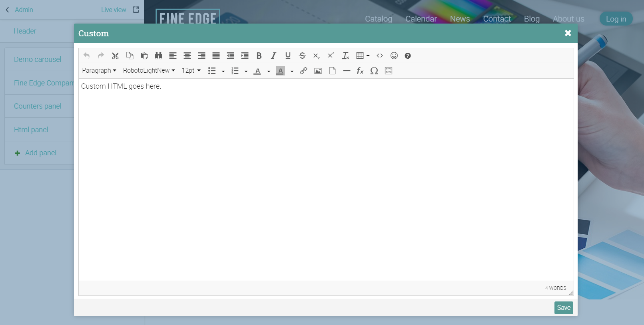Click the Log in button

[616, 19]
